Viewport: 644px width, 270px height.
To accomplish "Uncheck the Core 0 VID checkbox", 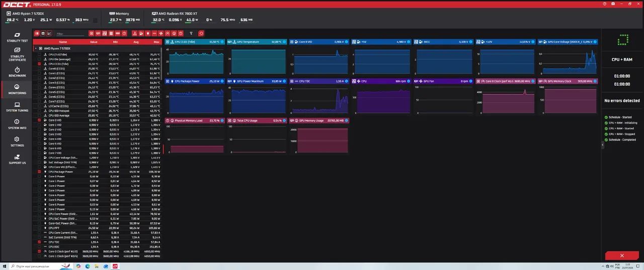I will [40, 120].
